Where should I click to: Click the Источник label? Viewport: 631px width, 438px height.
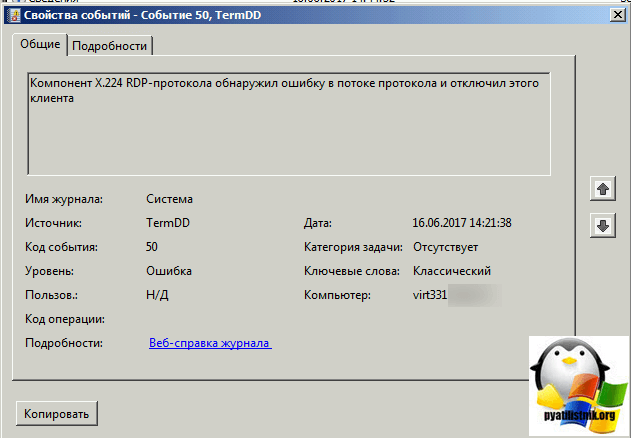pos(54,223)
